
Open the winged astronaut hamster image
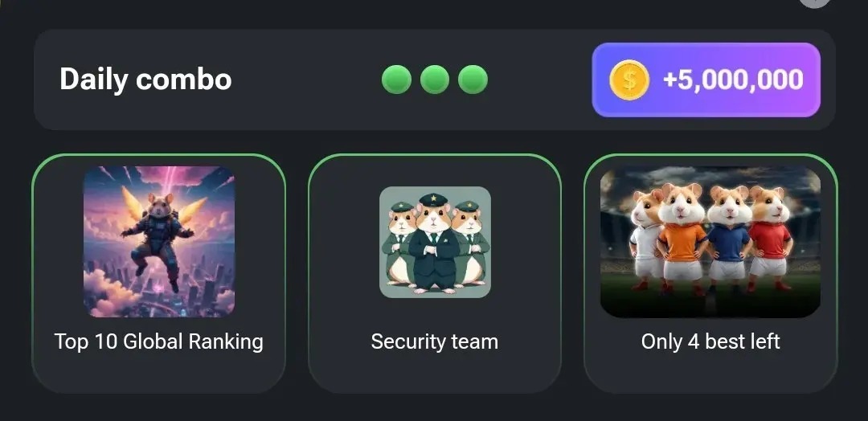pyautogui.click(x=159, y=242)
